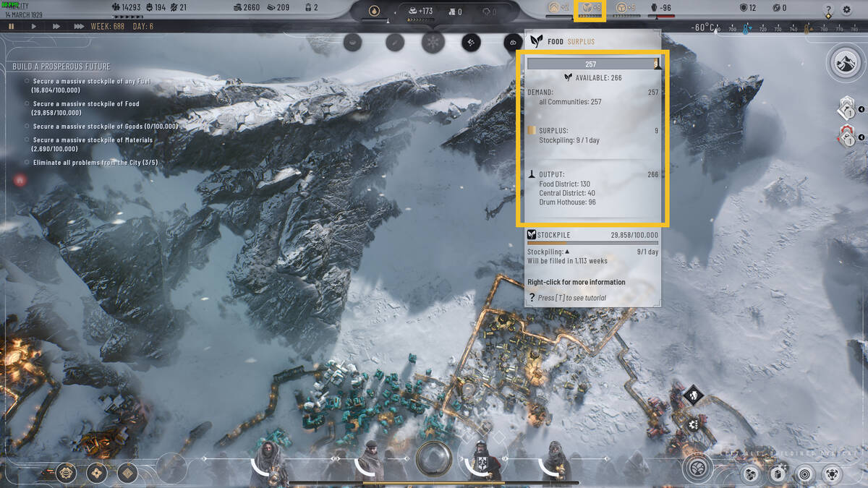Click the cores counter showing 2
This screenshot has width=868, height=488.
(311, 8)
